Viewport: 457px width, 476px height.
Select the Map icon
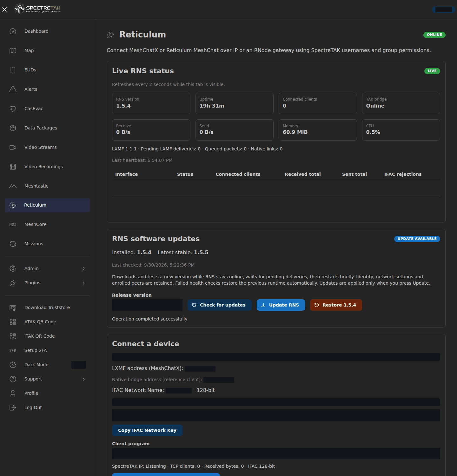(13, 50)
